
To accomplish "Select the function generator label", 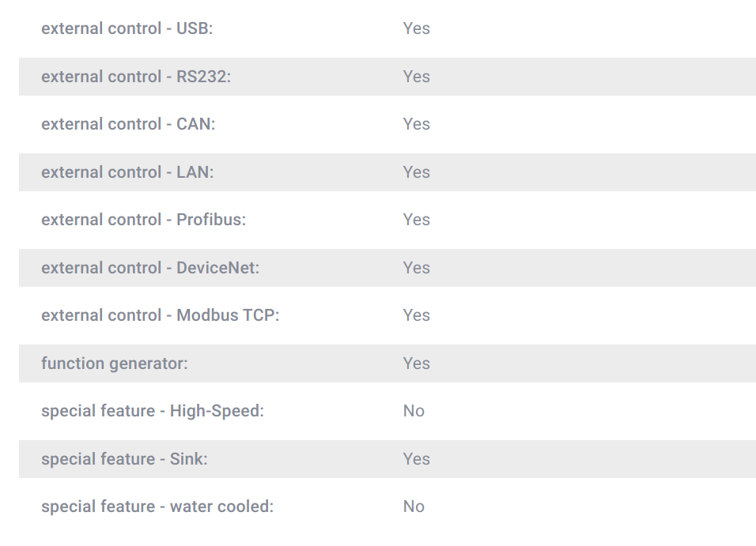I will coord(115,363).
